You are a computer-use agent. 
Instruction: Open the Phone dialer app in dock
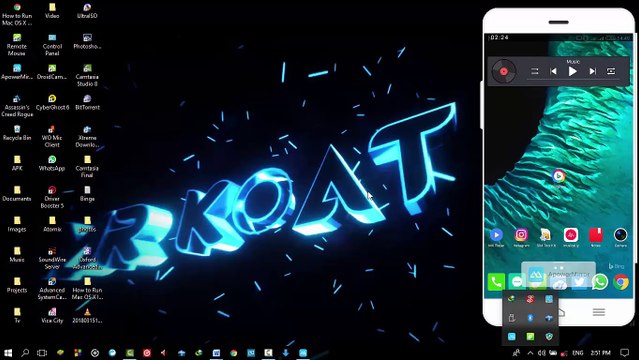point(496,282)
